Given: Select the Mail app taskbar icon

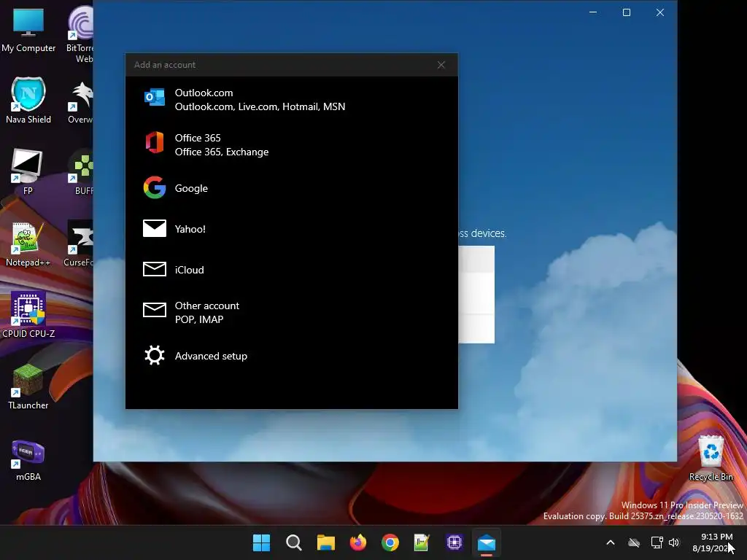Looking at the screenshot, I should [x=487, y=542].
